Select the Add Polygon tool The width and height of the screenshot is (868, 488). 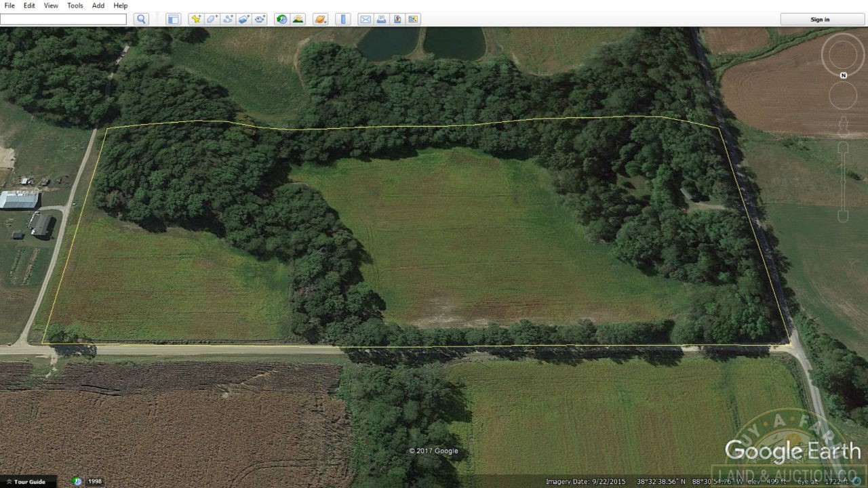212,19
